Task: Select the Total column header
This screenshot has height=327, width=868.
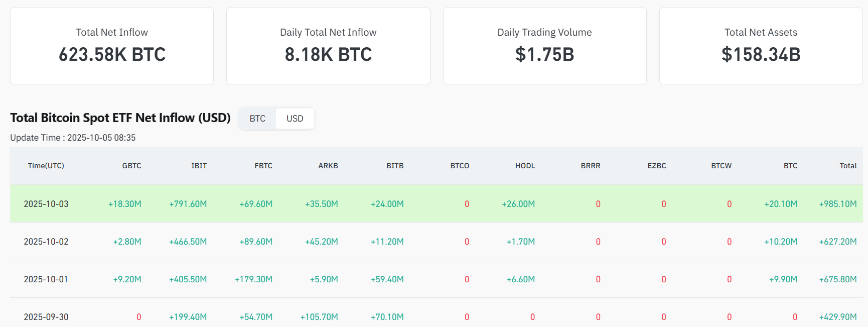Action: click(x=848, y=166)
